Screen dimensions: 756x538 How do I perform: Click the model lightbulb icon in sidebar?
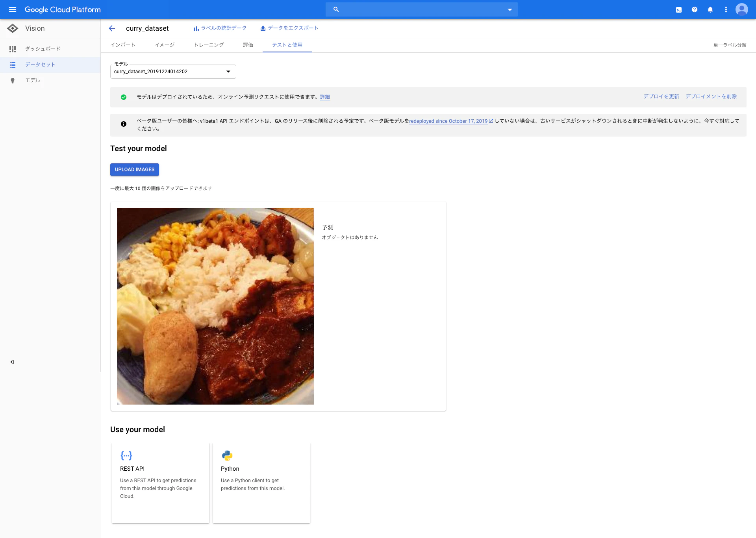coord(13,80)
